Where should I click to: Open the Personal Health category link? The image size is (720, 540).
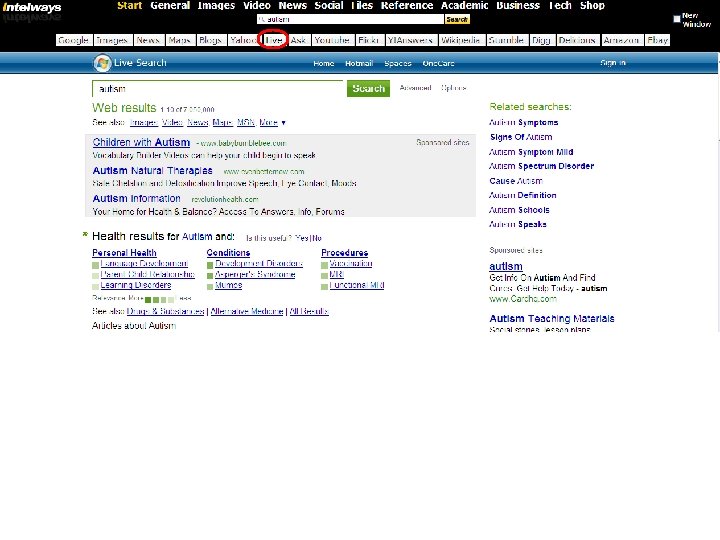(x=124, y=253)
